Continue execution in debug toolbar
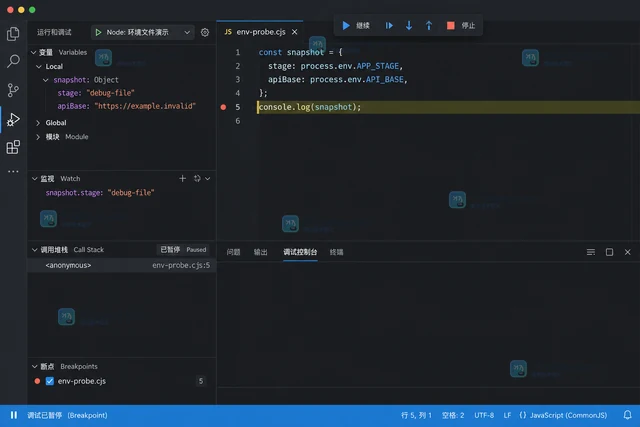Screen dimensions: 640x427 [x=356, y=25]
